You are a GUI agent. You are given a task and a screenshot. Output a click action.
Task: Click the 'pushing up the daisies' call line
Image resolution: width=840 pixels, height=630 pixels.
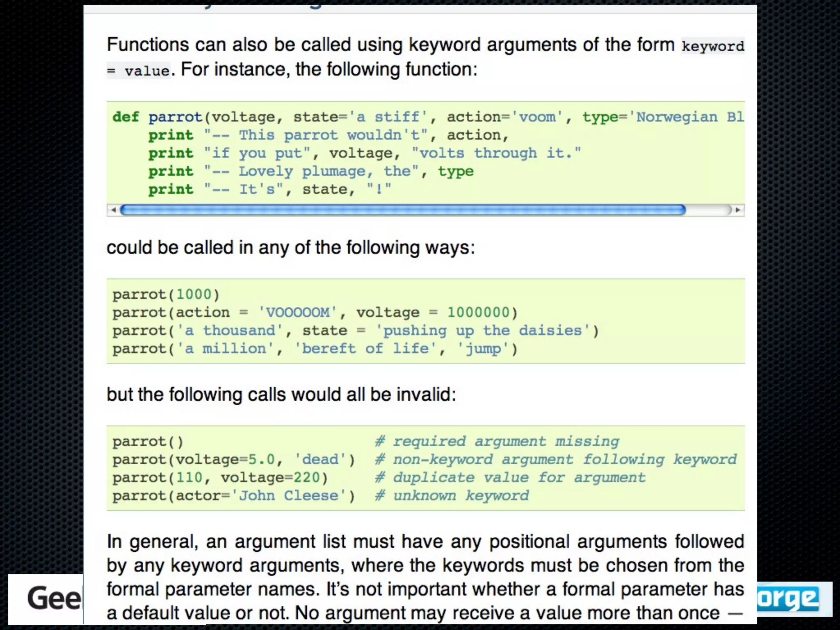tap(356, 331)
